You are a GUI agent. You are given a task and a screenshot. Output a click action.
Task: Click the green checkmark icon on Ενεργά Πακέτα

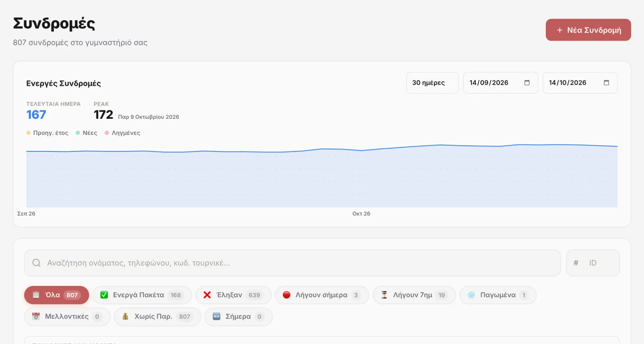(104, 295)
